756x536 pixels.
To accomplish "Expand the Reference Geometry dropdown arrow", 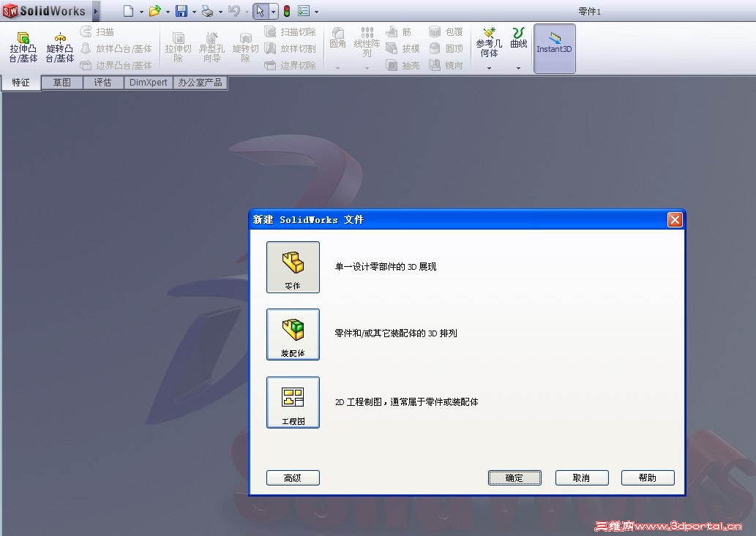I will pos(489,68).
